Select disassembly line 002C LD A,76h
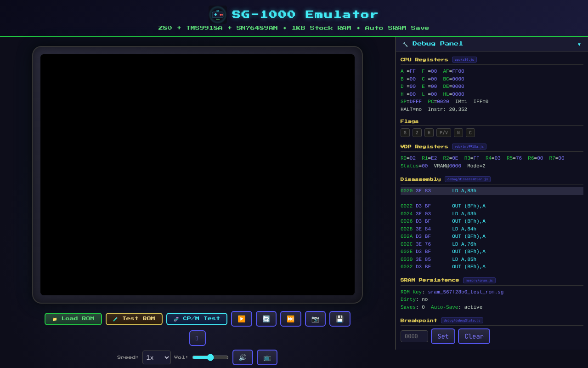The width and height of the screenshot is (588, 368). [492, 244]
